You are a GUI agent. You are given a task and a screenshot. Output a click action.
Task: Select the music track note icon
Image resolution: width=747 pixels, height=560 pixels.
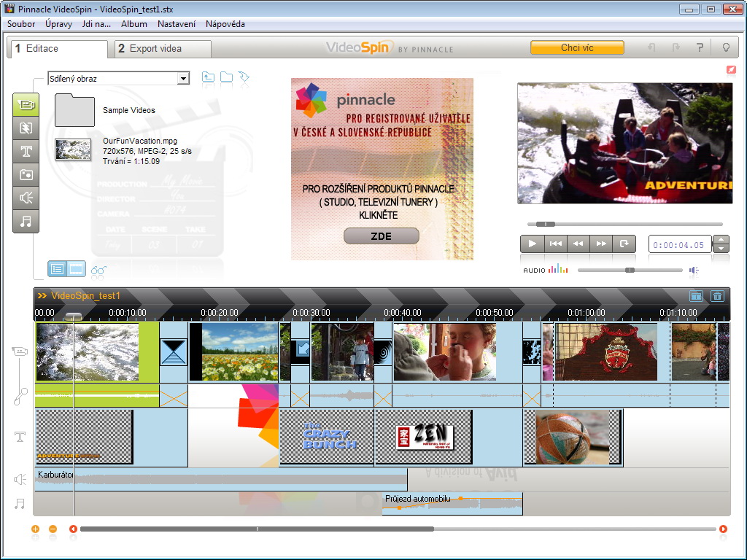(x=20, y=503)
